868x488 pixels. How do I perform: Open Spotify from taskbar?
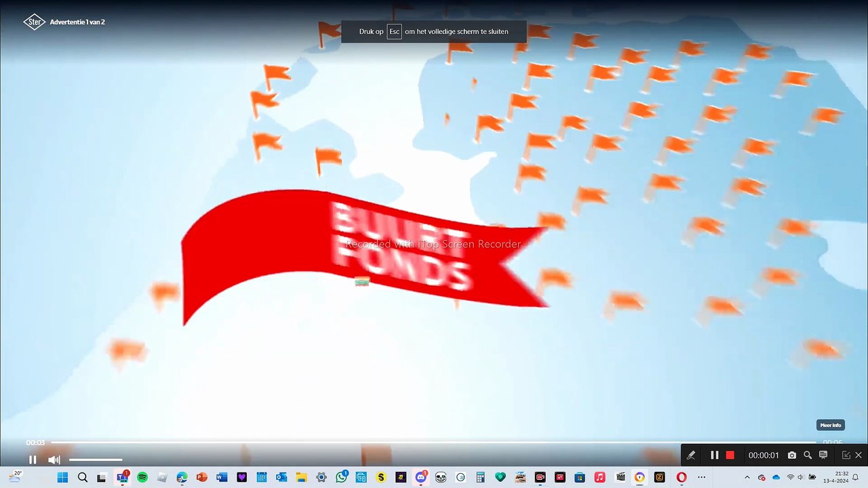tap(142, 477)
